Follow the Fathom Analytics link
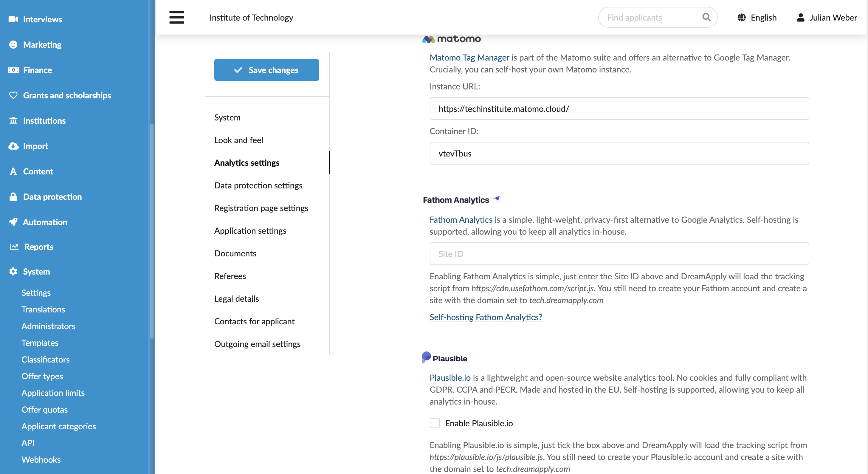 tap(461, 219)
